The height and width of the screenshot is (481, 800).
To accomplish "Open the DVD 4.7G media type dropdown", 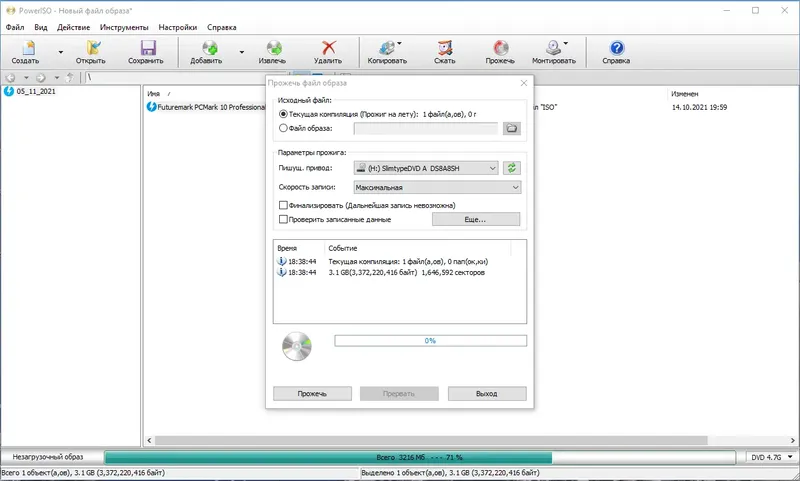I will (x=771, y=457).
